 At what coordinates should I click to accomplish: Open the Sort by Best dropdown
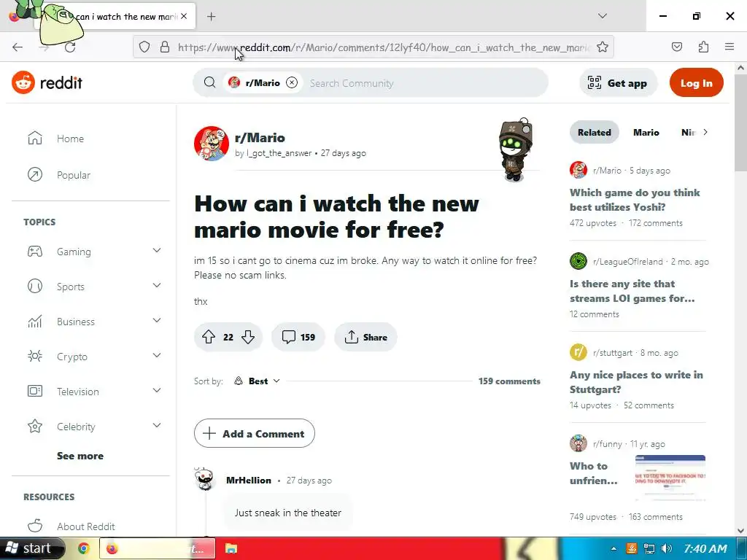coord(257,381)
